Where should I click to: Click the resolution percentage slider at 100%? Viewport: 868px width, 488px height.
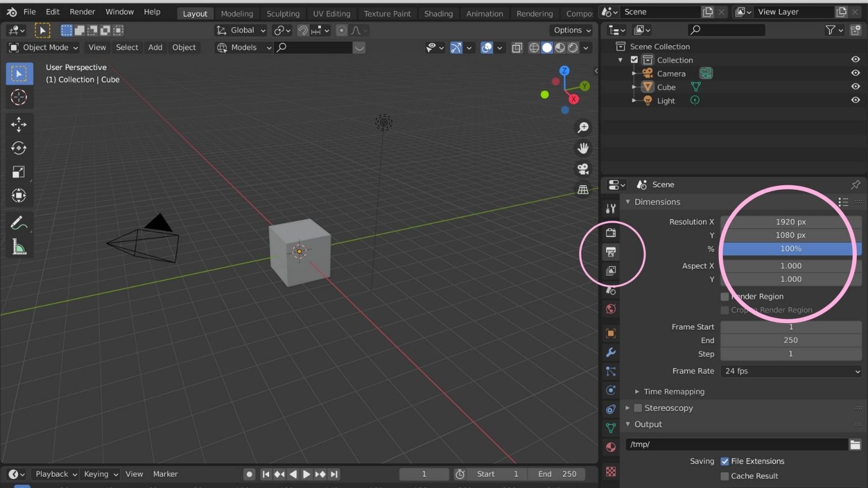click(790, 249)
